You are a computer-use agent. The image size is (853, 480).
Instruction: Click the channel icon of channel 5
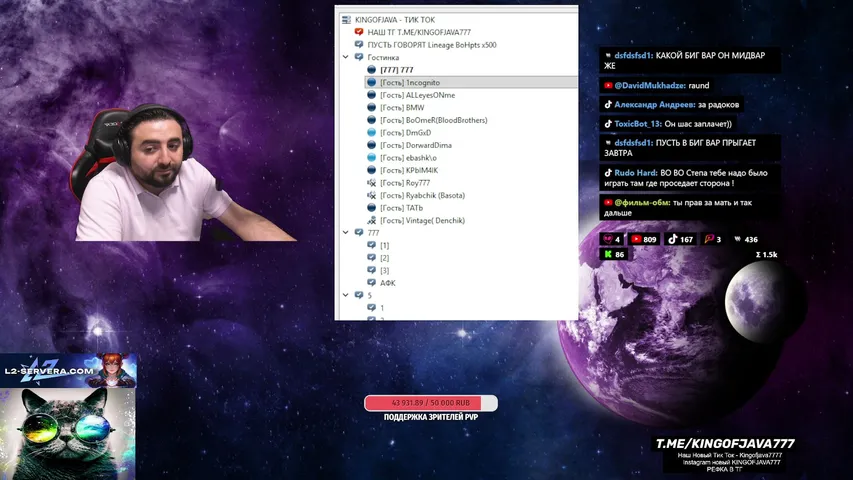click(x=359, y=295)
